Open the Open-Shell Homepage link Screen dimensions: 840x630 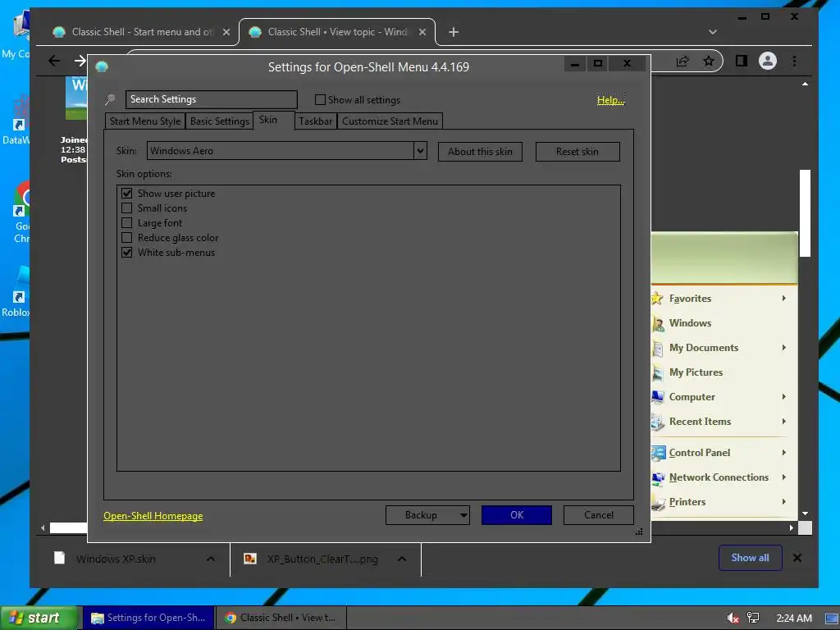[x=153, y=516]
